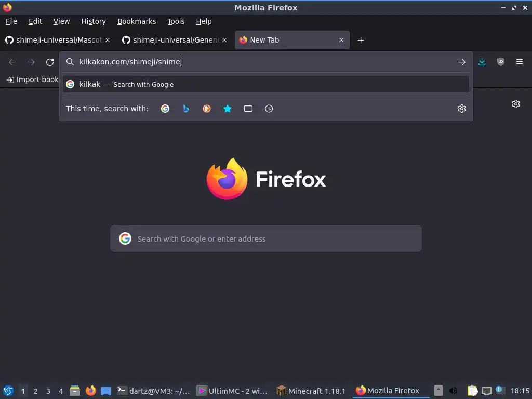Screen dimensions: 532x399
Task: Click the removable media eject tray icon
Action: tap(438, 391)
